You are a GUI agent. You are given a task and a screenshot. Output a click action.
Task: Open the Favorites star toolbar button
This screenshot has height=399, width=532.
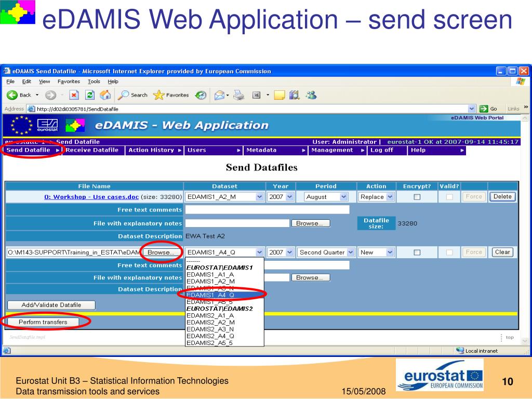click(x=158, y=95)
